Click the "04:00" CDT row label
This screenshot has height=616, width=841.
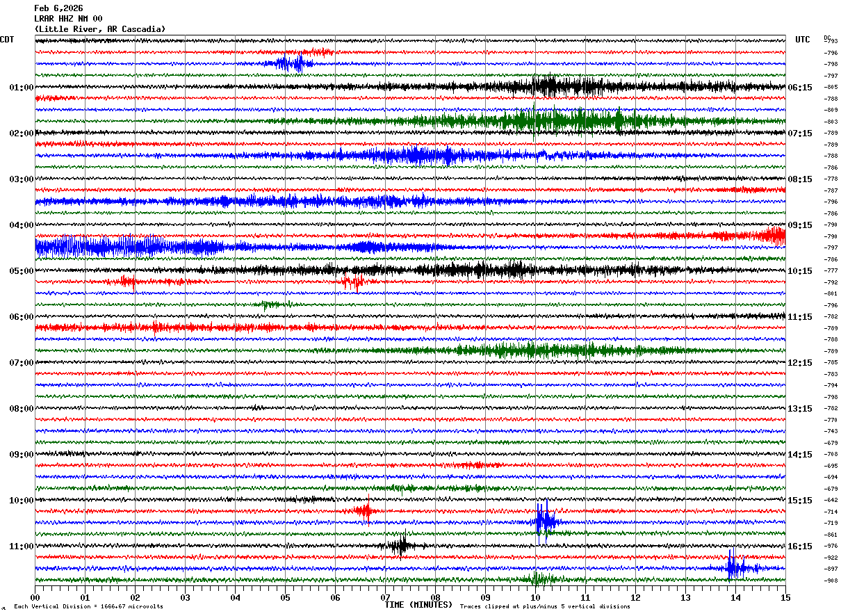pos(22,225)
